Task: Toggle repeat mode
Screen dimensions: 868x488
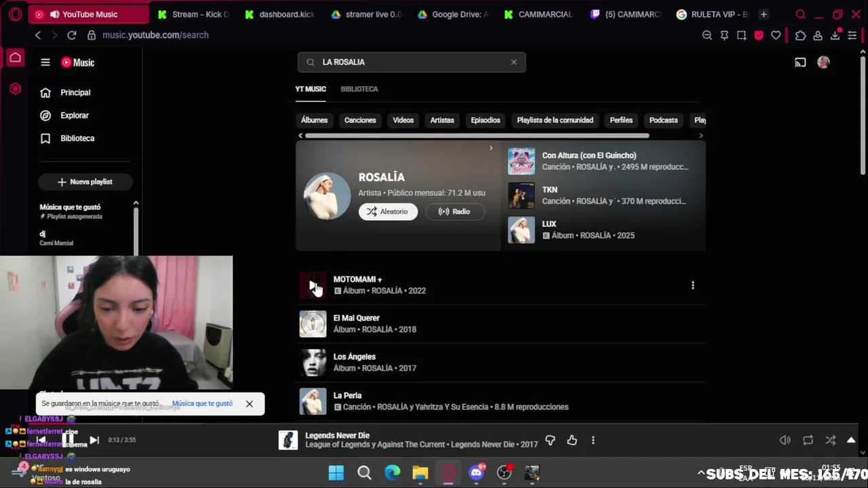Action: [x=808, y=440]
